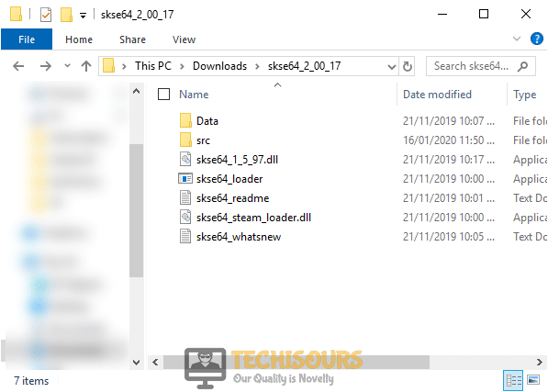This screenshot has height=392, width=548.
Task: Click the Back navigation arrow
Action: [18, 66]
